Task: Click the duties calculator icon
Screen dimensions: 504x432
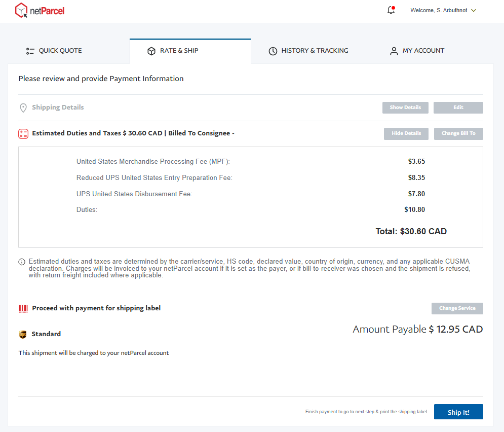Action: pos(23,134)
